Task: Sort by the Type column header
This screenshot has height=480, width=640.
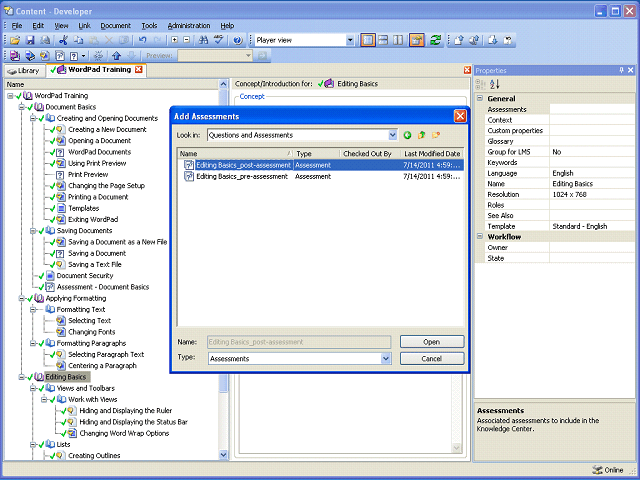Action: tap(316, 154)
